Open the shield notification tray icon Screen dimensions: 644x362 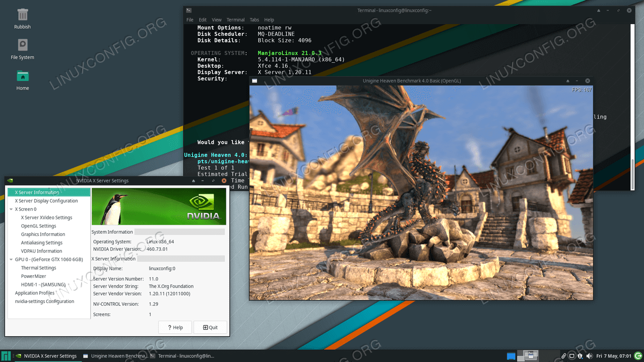581,356
